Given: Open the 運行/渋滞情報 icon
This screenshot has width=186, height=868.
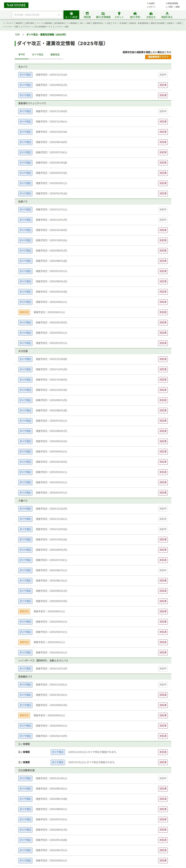Looking at the screenshot, I should click(x=103, y=15).
